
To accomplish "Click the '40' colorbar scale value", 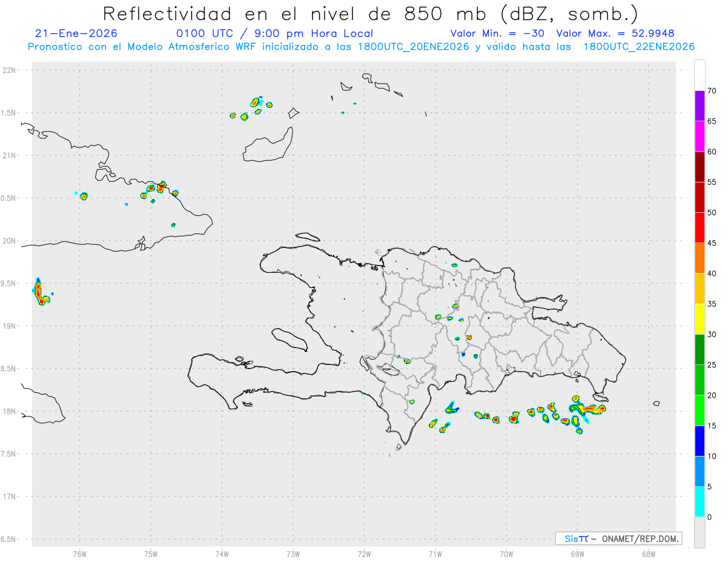I will 712,273.
